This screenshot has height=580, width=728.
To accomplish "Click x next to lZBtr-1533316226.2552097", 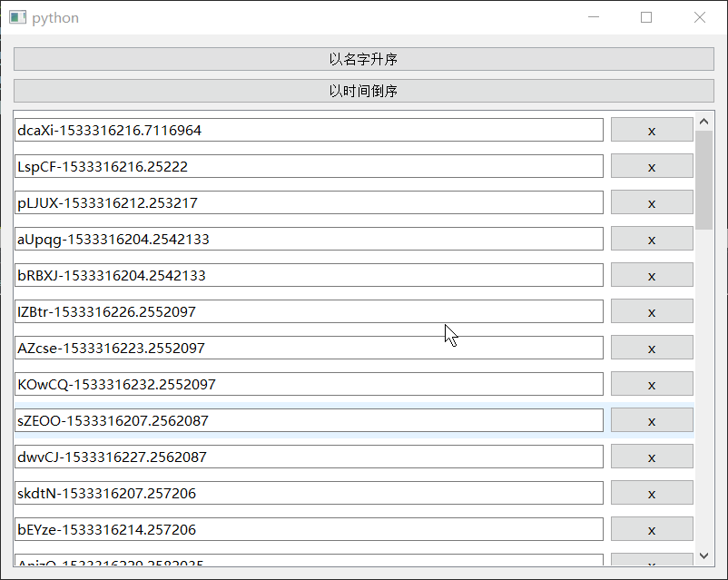I will pyautogui.click(x=652, y=311).
